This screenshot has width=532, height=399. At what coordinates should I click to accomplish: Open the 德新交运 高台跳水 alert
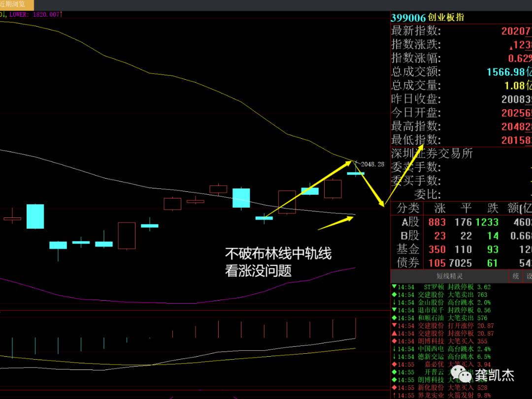click(441, 357)
